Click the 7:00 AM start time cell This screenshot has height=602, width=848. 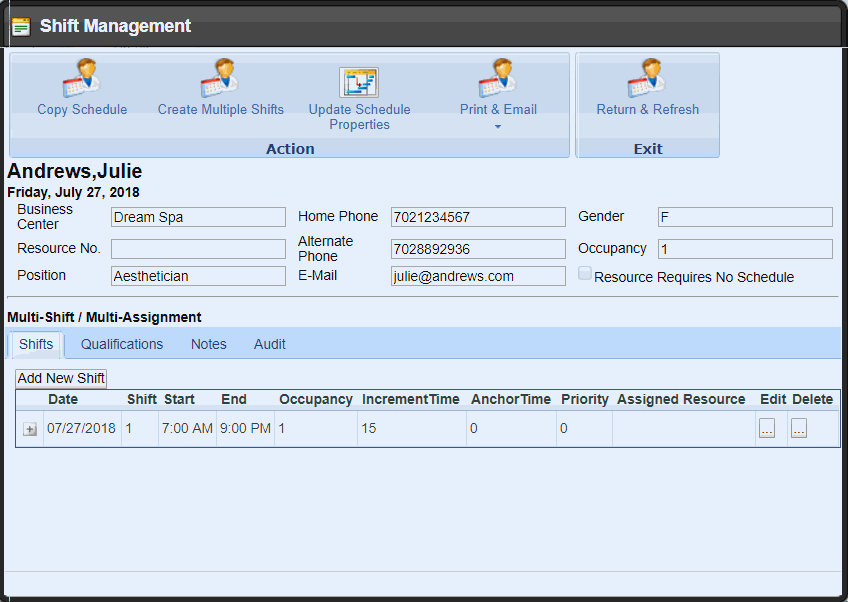187,429
